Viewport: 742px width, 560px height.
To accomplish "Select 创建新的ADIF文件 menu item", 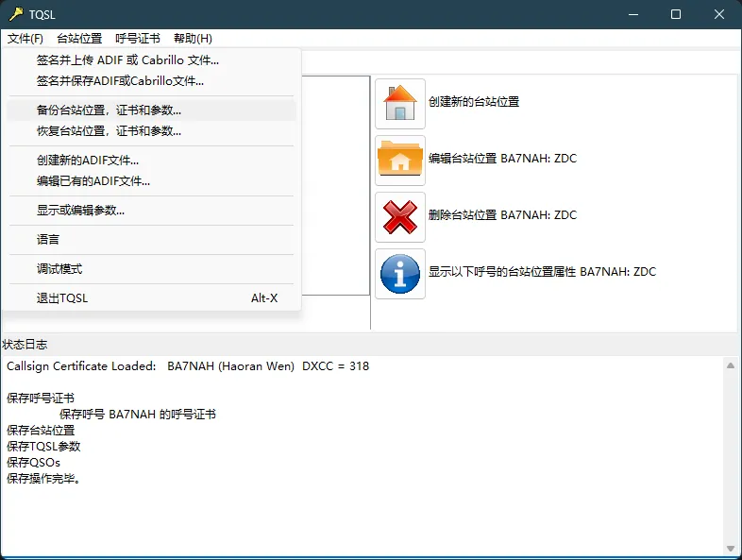I will [88, 161].
